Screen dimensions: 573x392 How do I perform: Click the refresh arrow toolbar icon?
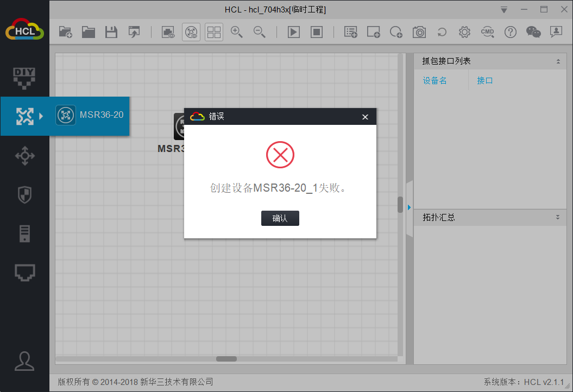pos(442,32)
